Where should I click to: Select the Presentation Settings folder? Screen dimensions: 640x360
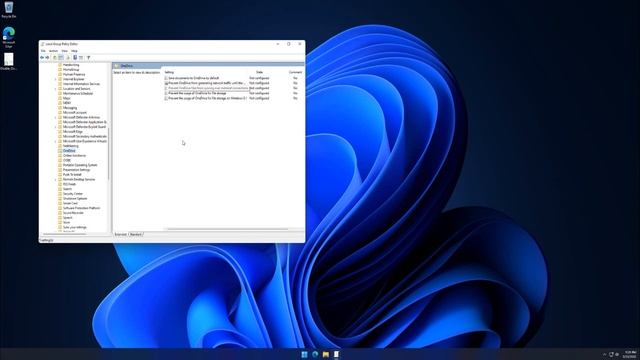pyautogui.click(x=76, y=170)
